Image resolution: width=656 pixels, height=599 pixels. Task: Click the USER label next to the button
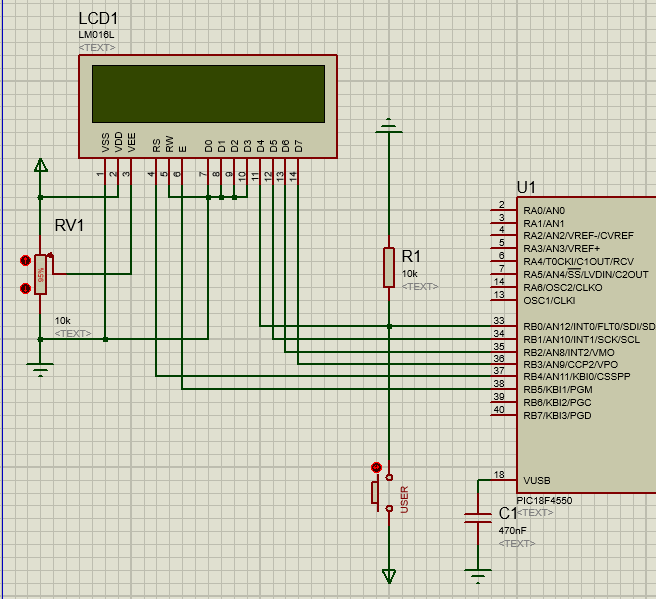click(x=404, y=499)
